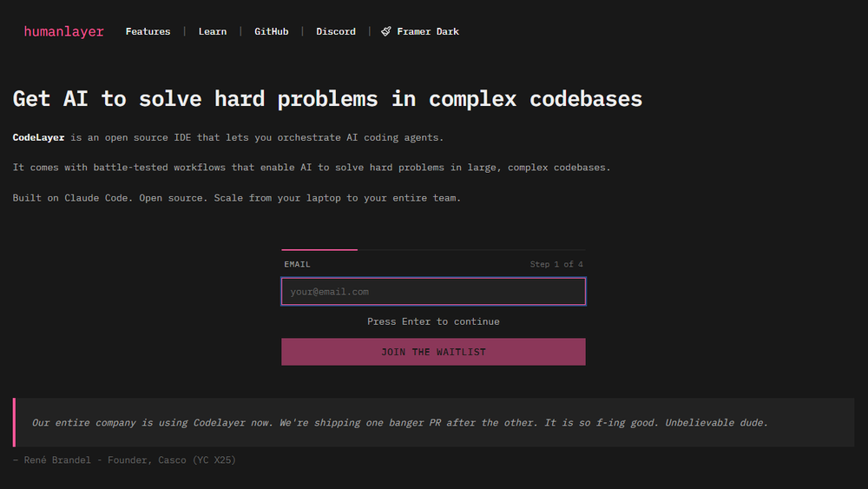
Task: Select the Framer Dark theme switcher
Action: [x=420, y=31]
